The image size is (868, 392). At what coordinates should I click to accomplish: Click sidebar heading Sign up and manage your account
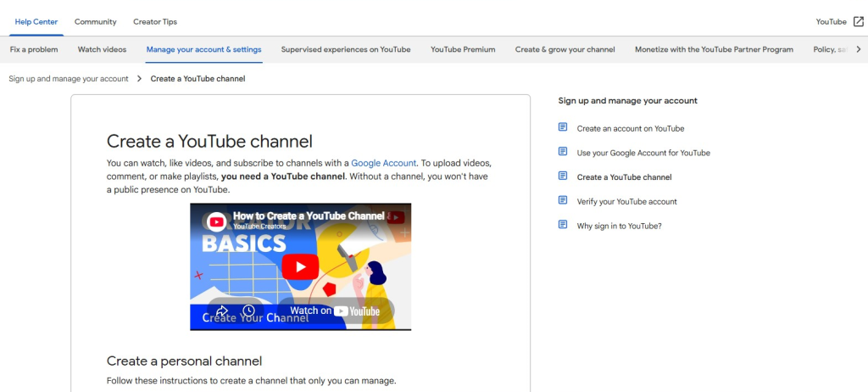click(628, 100)
